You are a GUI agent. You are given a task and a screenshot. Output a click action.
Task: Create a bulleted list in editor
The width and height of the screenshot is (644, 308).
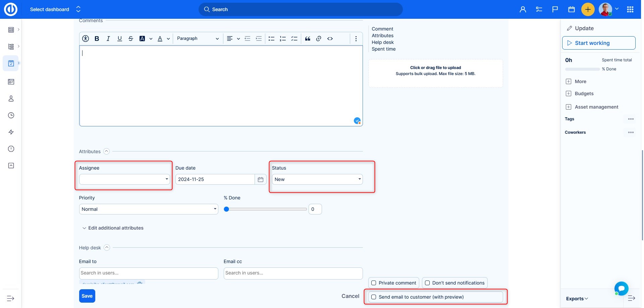tap(271, 39)
